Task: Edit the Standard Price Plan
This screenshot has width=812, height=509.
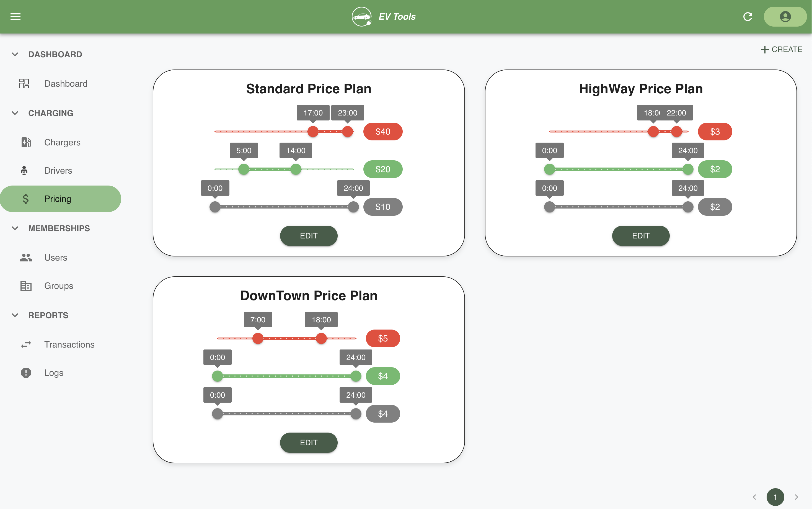Action: coord(309,236)
